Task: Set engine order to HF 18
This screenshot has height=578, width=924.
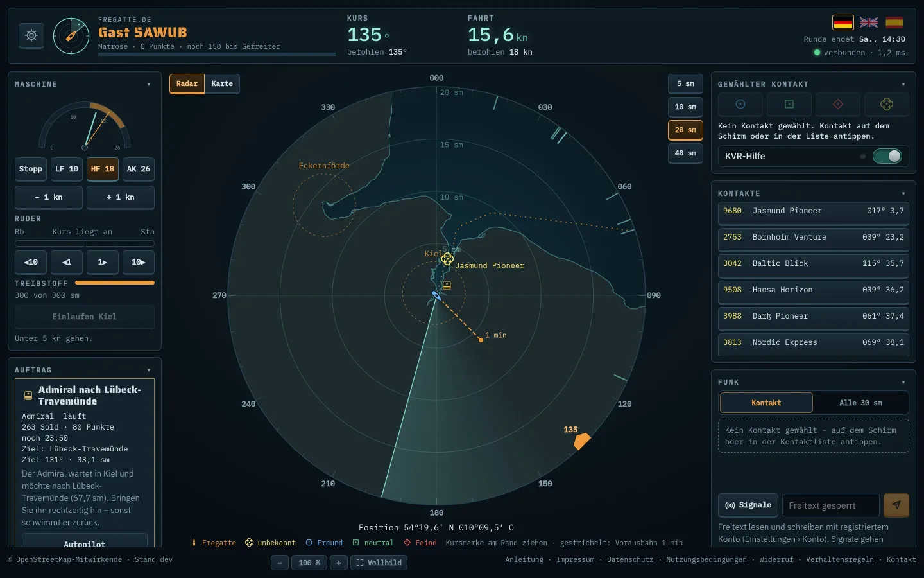Action: pos(103,169)
